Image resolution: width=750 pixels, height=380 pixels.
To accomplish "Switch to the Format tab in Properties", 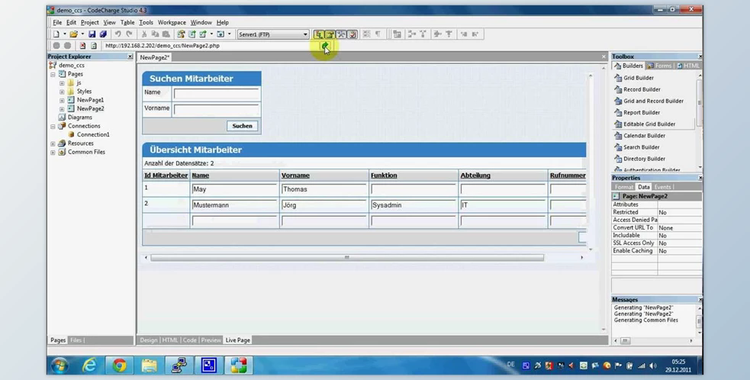I will [x=624, y=187].
